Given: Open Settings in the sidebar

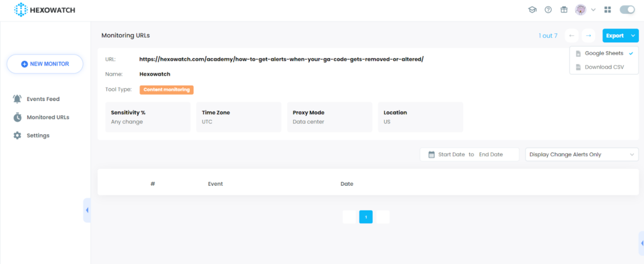Looking at the screenshot, I should 38,135.
